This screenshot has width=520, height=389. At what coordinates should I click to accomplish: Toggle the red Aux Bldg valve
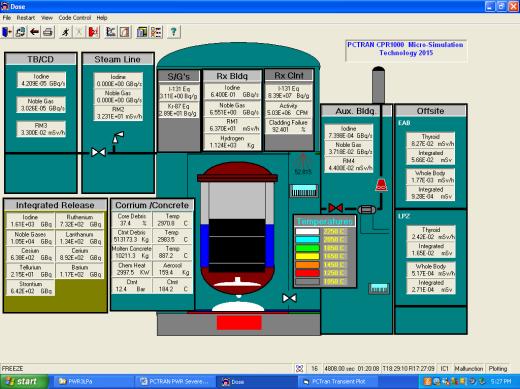pos(336,208)
